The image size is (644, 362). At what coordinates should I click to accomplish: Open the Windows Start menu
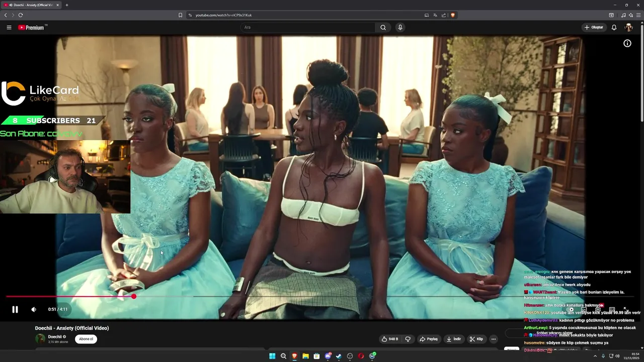click(272, 356)
